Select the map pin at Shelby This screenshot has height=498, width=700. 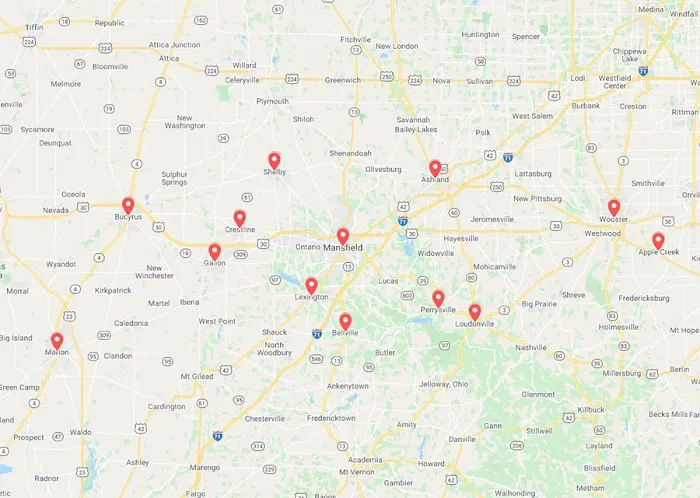tap(274, 161)
